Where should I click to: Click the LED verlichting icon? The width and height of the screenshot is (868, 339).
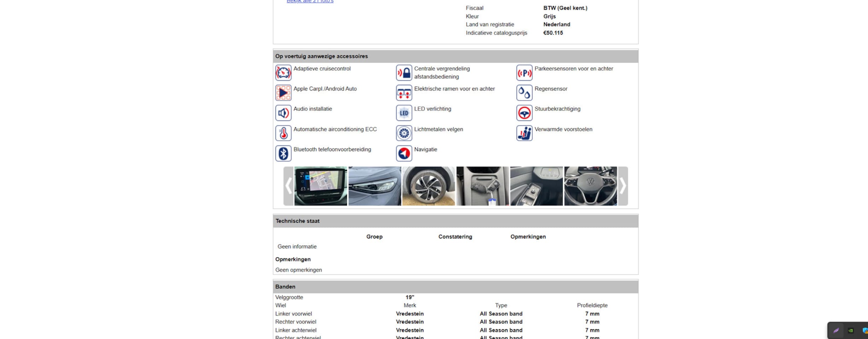(404, 113)
